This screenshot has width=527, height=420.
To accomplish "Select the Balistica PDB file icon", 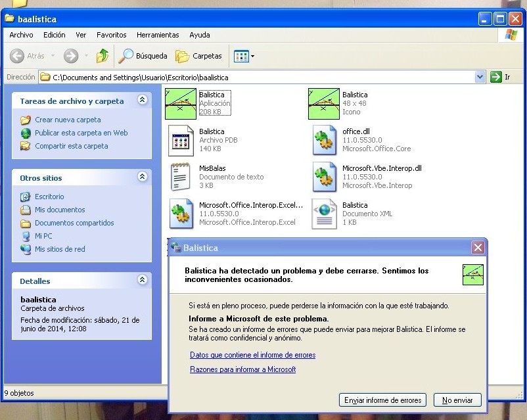I will (181, 140).
